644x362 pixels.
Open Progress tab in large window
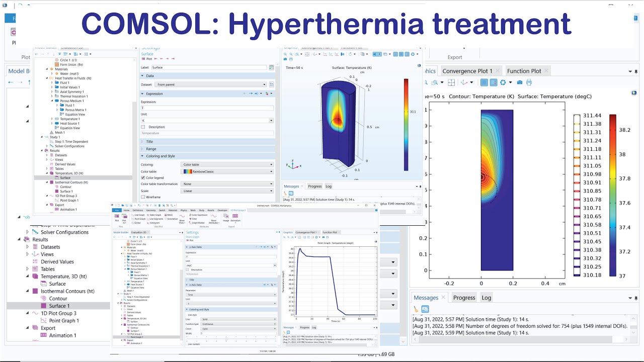pyautogui.click(x=464, y=298)
